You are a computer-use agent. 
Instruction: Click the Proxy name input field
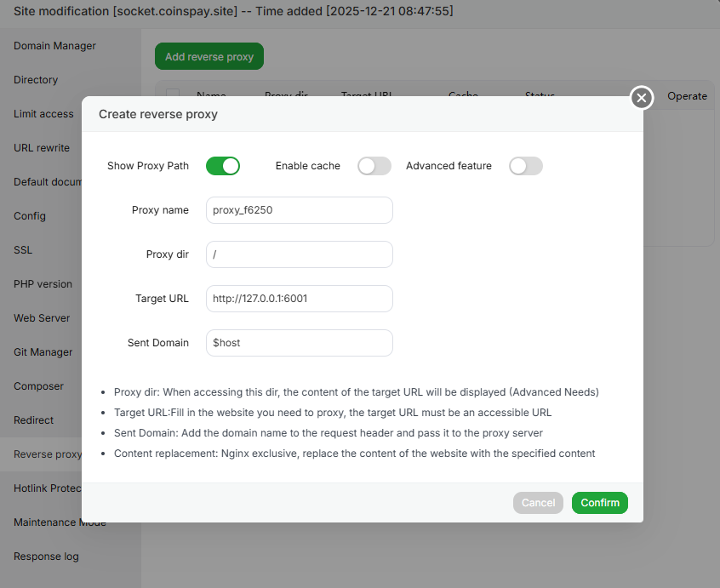pyautogui.click(x=299, y=210)
